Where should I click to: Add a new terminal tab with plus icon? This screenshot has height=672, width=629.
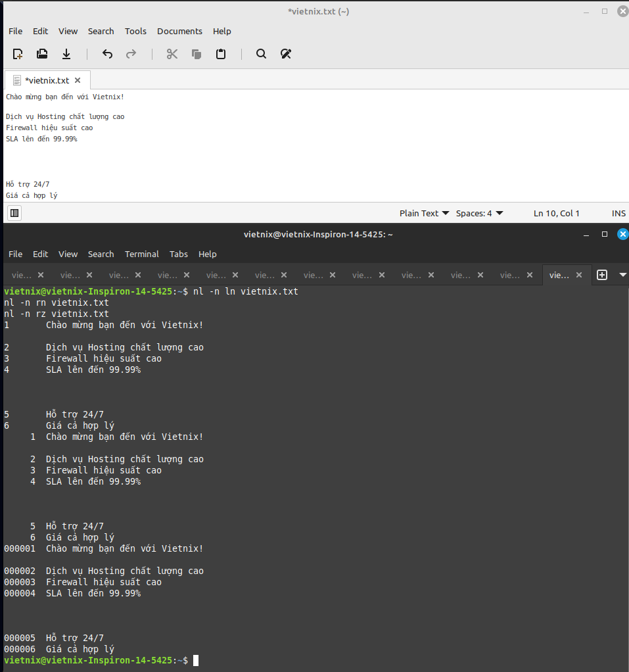pos(602,275)
